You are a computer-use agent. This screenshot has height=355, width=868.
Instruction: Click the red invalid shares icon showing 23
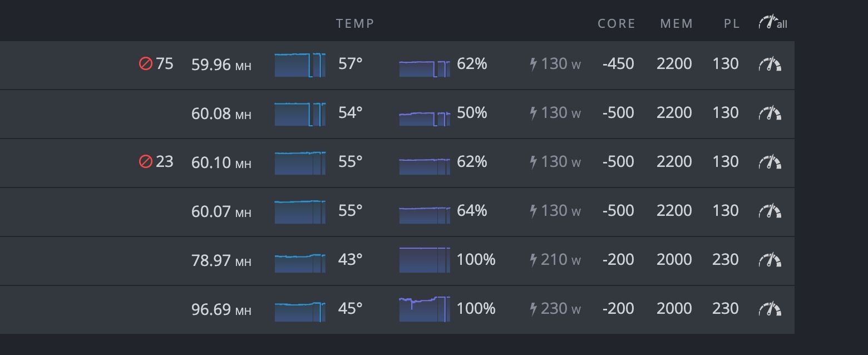tap(146, 162)
